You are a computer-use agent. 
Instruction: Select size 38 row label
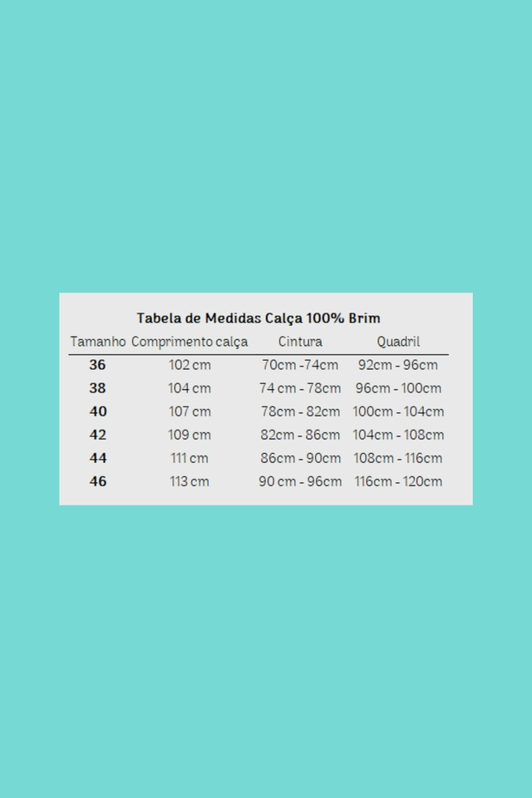click(97, 388)
